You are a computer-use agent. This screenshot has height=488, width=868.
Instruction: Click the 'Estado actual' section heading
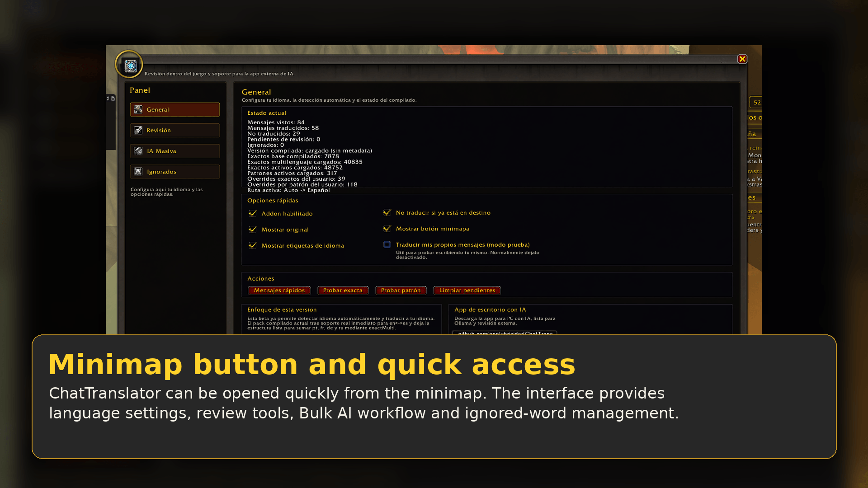click(x=267, y=113)
